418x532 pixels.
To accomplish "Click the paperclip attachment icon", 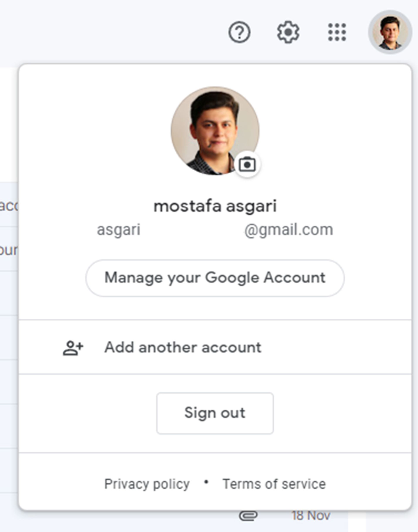I will coord(248,516).
